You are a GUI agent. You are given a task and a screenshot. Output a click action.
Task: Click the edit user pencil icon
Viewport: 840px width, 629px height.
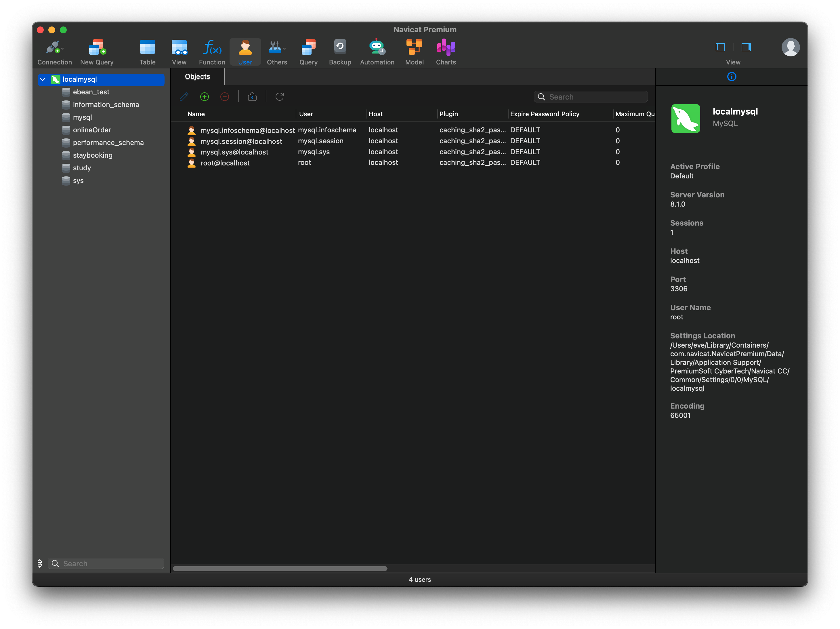click(184, 97)
